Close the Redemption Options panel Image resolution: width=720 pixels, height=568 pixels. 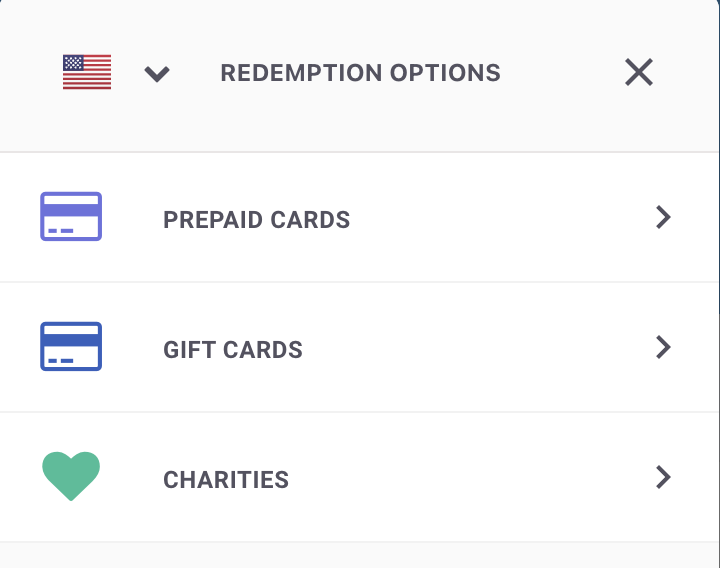[639, 72]
